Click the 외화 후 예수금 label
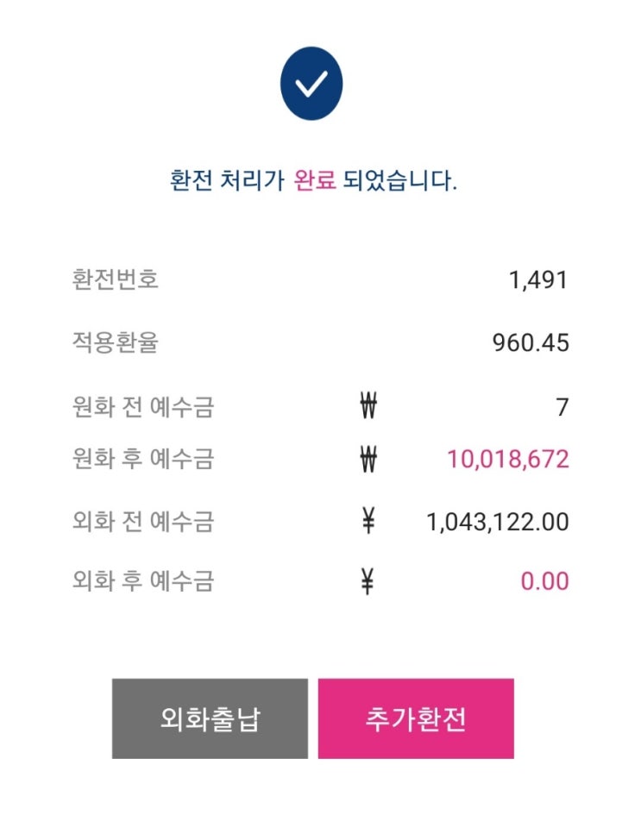Screen dimensions: 641x840 [x=143, y=582]
